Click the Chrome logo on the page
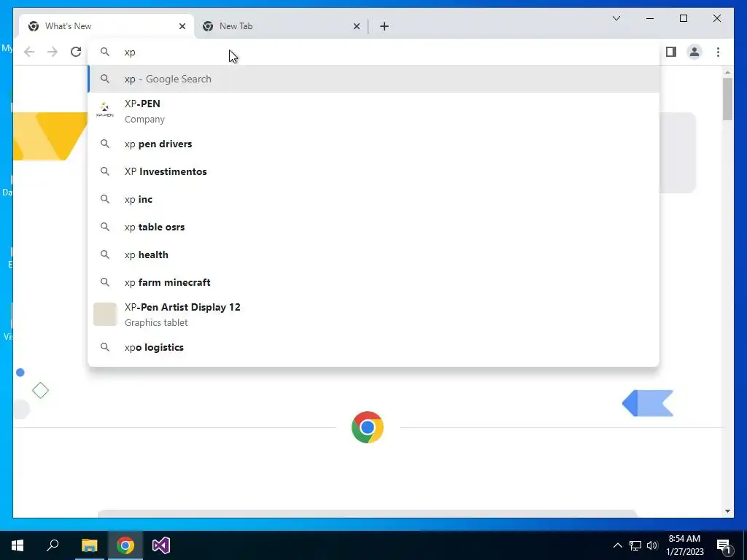The height and width of the screenshot is (560, 747). point(368,427)
